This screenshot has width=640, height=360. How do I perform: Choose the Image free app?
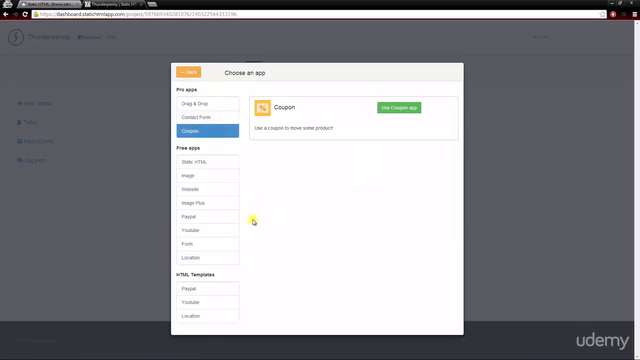[208, 176]
